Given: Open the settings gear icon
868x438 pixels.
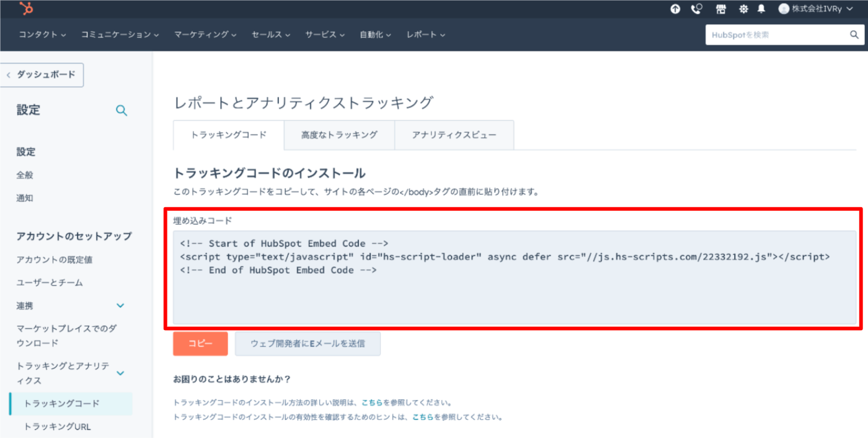Looking at the screenshot, I should [743, 9].
